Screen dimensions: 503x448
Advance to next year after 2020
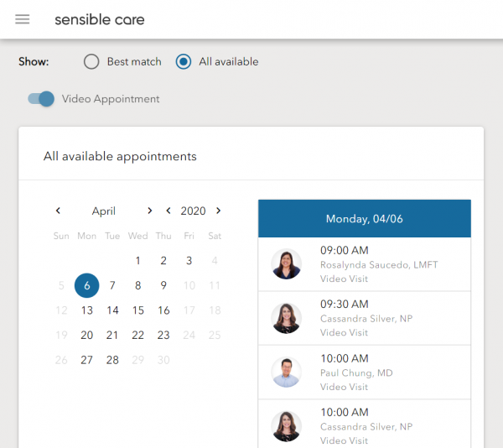tap(219, 211)
